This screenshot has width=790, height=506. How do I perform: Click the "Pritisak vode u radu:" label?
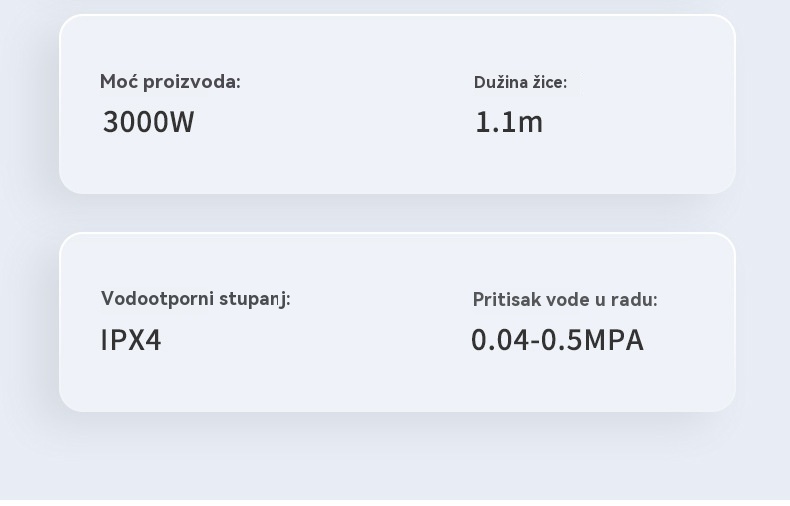click(x=565, y=299)
